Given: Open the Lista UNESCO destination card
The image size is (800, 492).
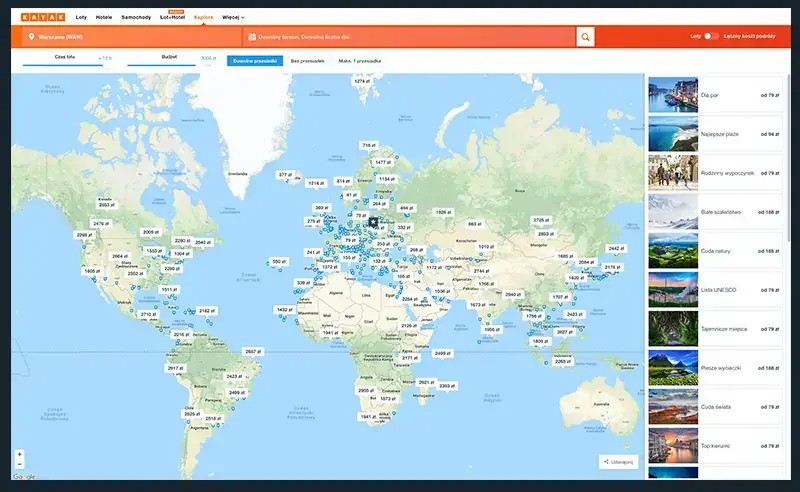Looking at the screenshot, I should point(715,289).
